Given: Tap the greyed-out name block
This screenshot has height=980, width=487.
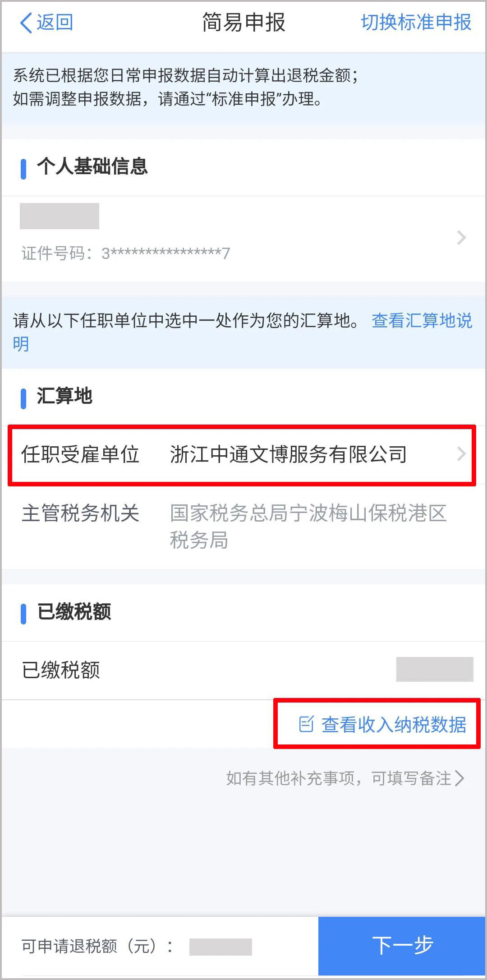Looking at the screenshot, I should (x=60, y=216).
